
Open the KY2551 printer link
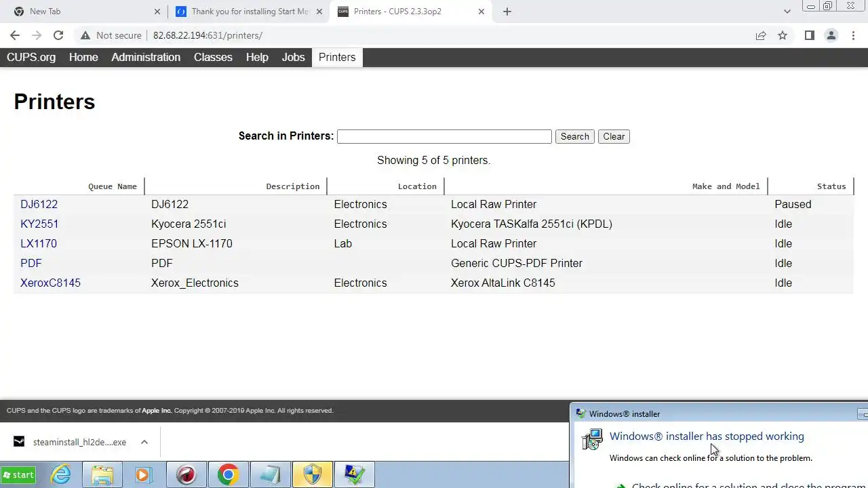[39, 224]
